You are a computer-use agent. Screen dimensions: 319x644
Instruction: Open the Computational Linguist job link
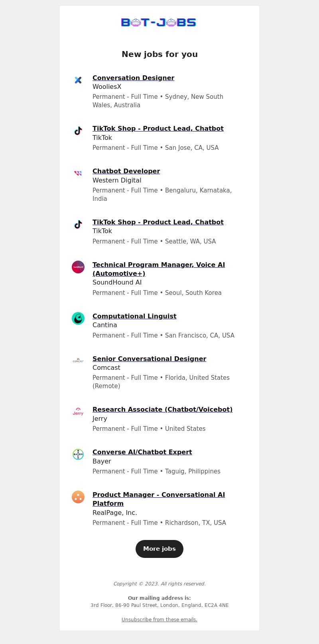click(x=134, y=316)
